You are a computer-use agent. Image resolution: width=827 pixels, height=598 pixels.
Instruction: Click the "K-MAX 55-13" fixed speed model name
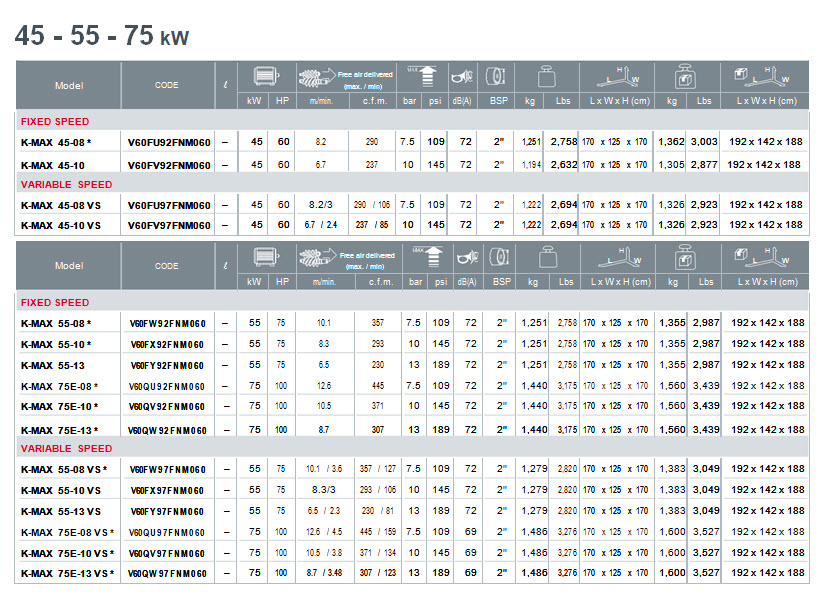click(53, 365)
